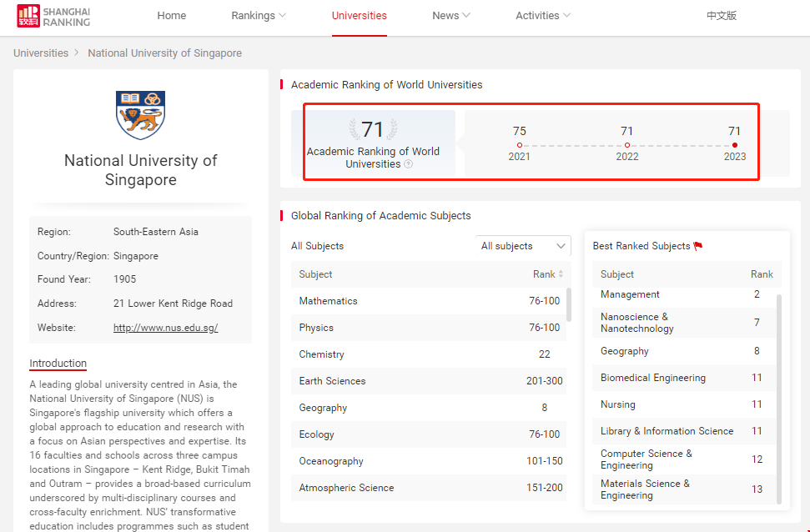Click the underlined Introduction heading

(x=58, y=364)
